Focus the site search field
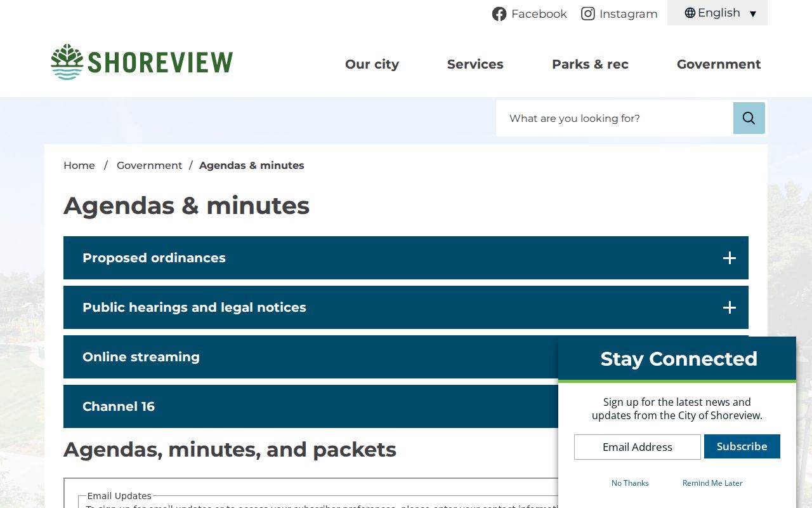The height and width of the screenshot is (508, 812). point(615,118)
